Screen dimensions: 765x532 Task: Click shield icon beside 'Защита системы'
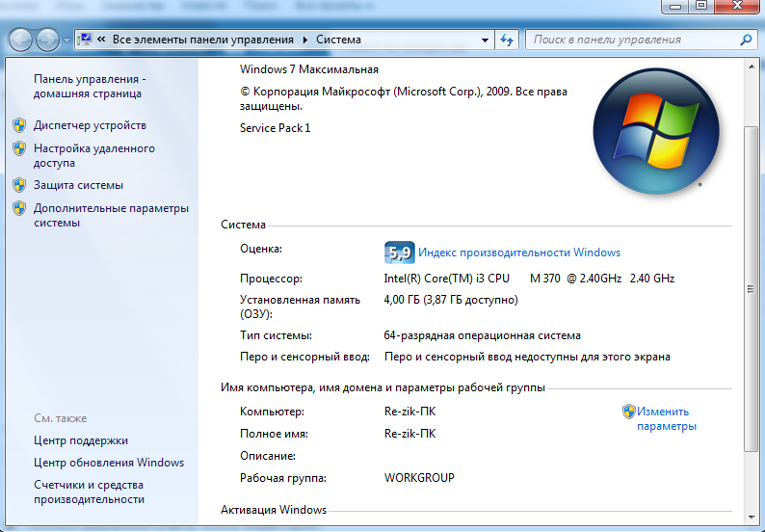[19, 185]
